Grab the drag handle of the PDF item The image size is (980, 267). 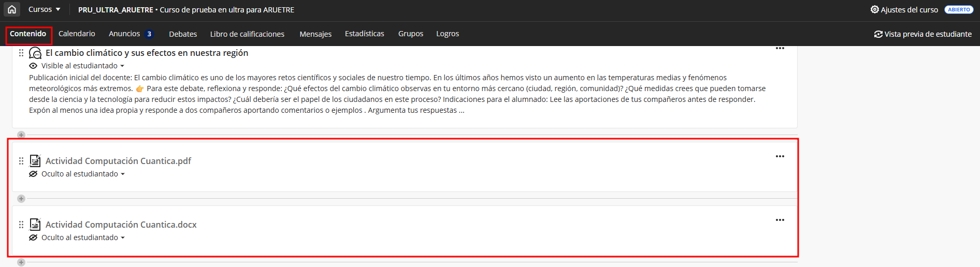click(x=21, y=161)
